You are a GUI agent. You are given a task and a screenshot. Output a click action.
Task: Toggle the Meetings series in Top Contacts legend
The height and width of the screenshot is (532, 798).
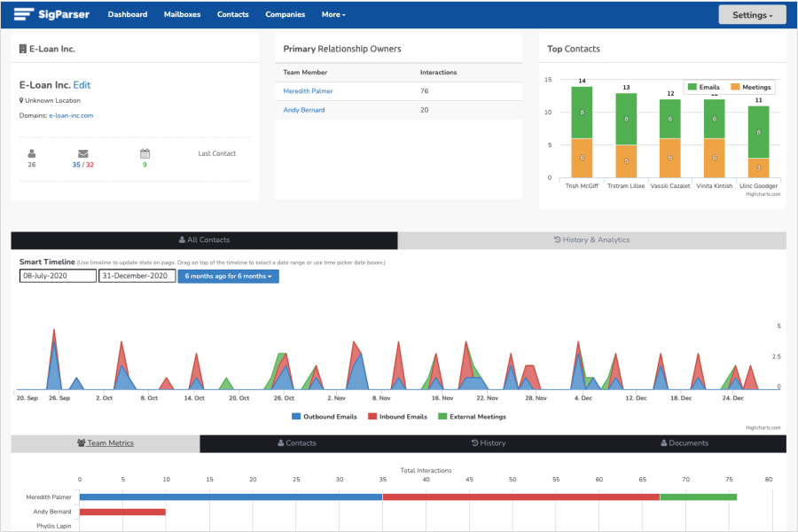751,87
